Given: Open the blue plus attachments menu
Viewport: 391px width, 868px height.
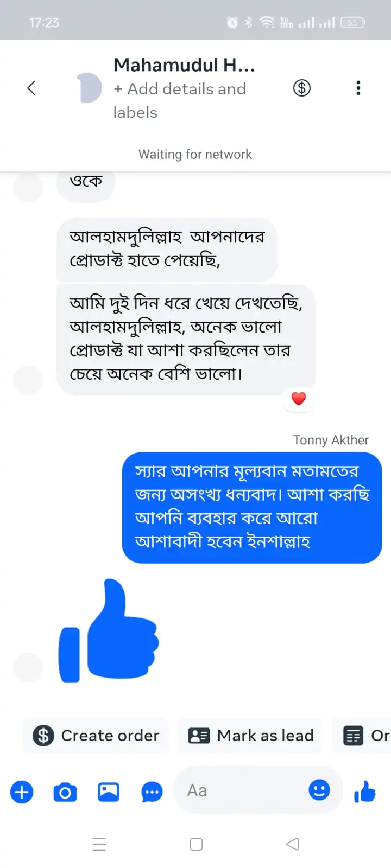Looking at the screenshot, I should 22,792.
